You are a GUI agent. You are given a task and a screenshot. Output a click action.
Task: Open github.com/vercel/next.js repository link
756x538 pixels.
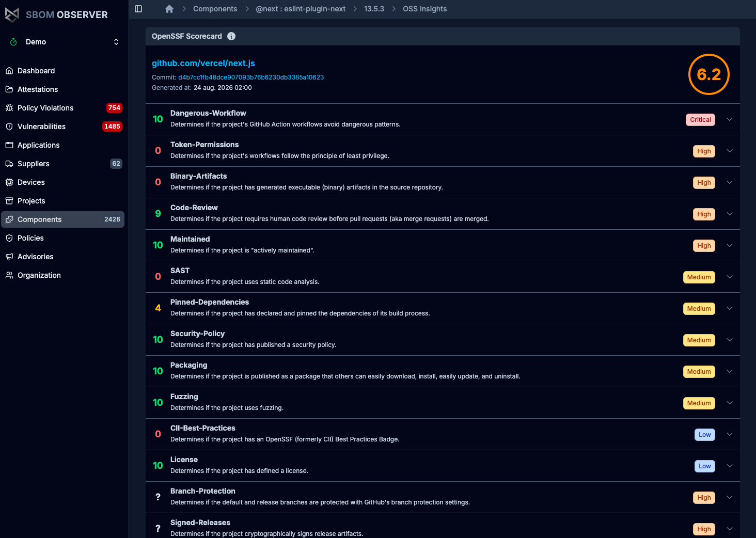tap(203, 63)
